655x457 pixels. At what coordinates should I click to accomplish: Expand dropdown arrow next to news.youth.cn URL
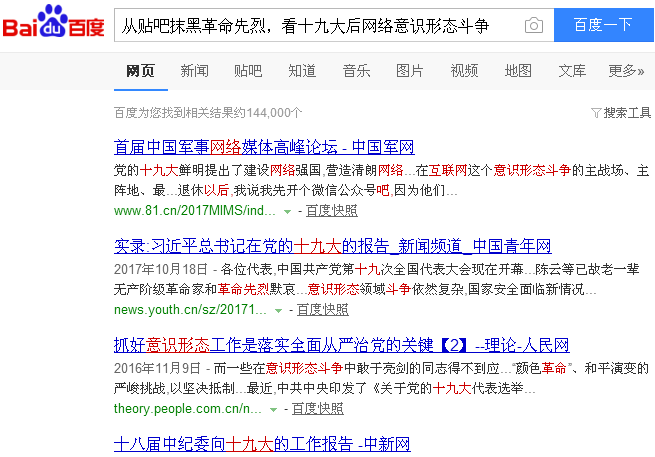278,311
